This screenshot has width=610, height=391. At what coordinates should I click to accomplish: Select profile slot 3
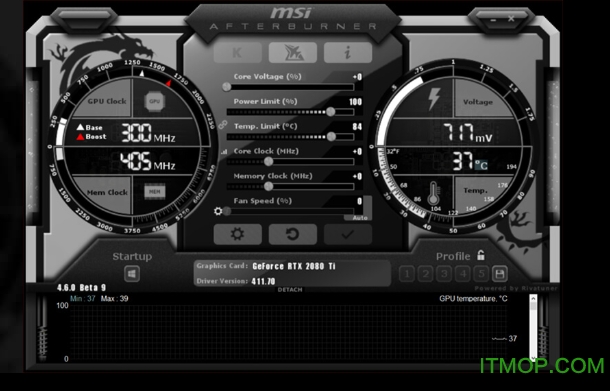pyautogui.click(x=444, y=274)
